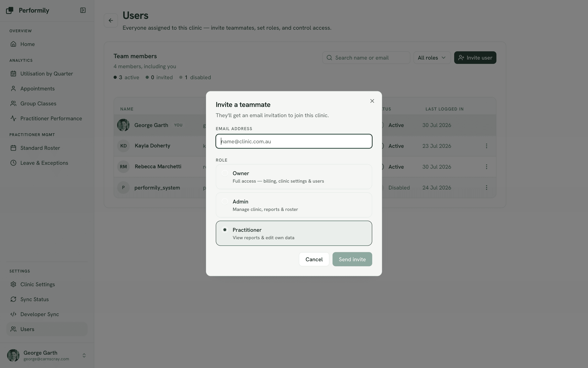588x368 pixels.
Task: Click george@carnscray.com in the sidebar
Action: point(46,359)
